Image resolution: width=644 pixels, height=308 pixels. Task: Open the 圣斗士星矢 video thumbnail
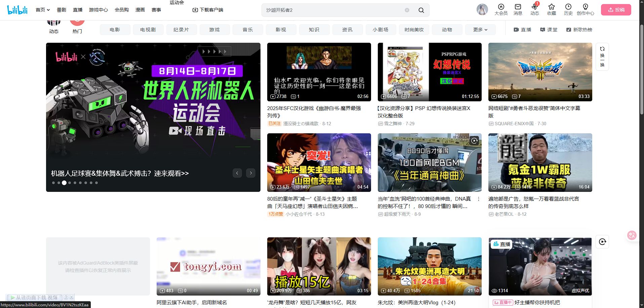(319, 163)
